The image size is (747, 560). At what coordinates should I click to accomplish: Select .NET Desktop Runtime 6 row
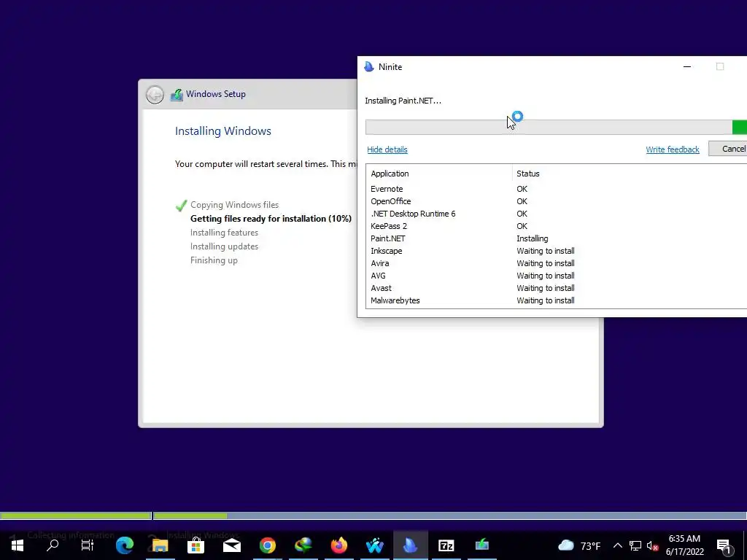tap(556, 214)
